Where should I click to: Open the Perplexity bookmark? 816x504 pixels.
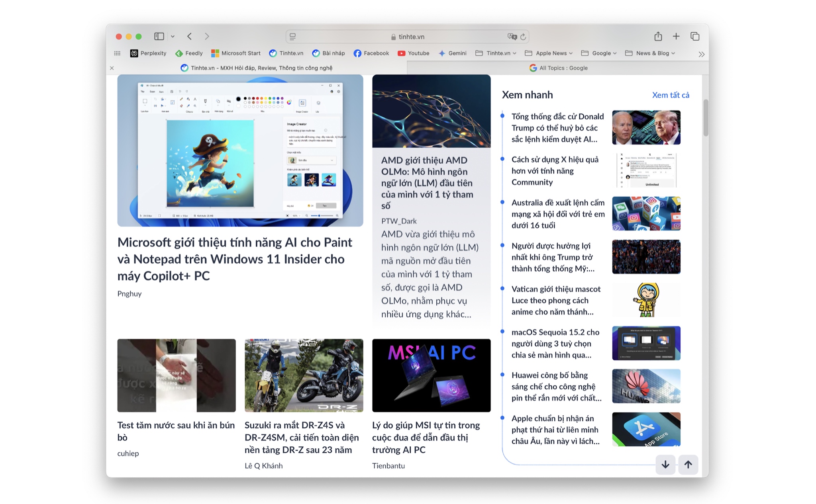[148, 53]
